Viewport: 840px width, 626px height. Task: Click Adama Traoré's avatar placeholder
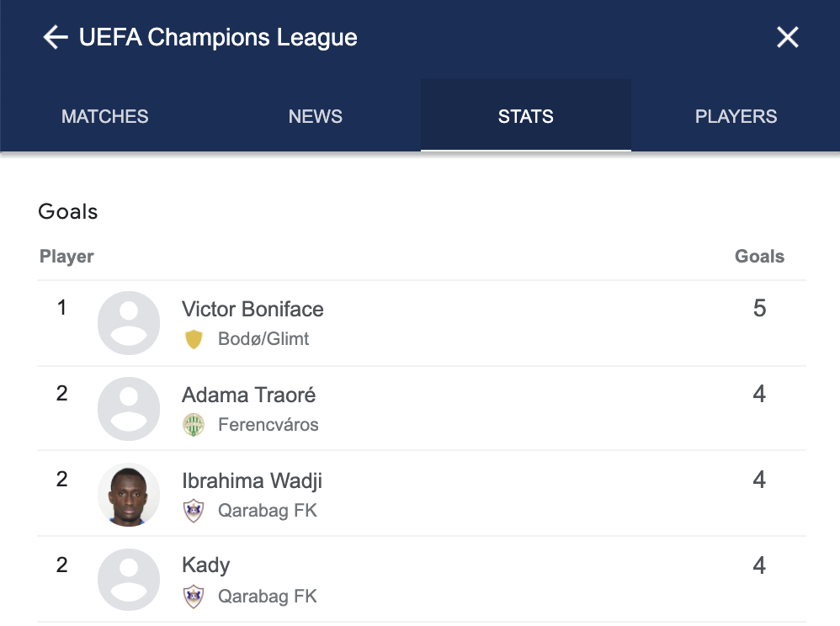click(129, 409)
